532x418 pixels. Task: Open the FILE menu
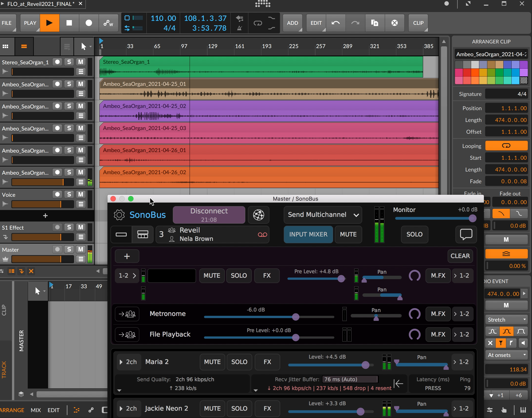(7, 23)
